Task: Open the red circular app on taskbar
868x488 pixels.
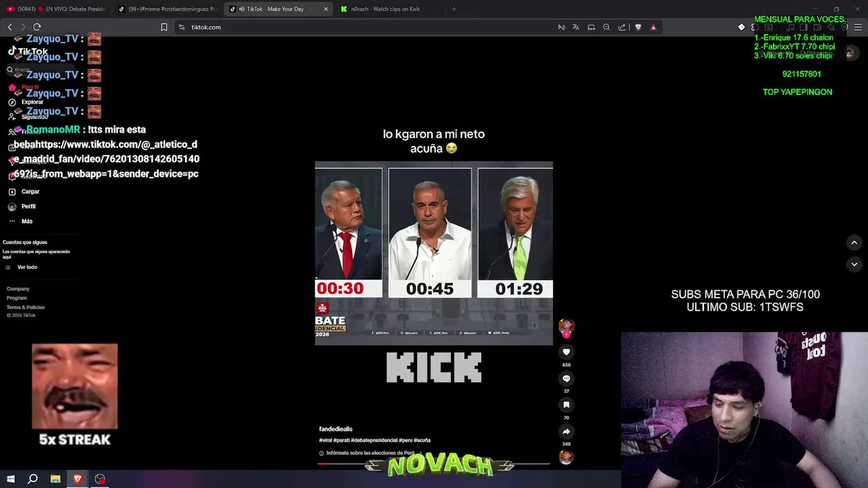Action: point(100,479)
